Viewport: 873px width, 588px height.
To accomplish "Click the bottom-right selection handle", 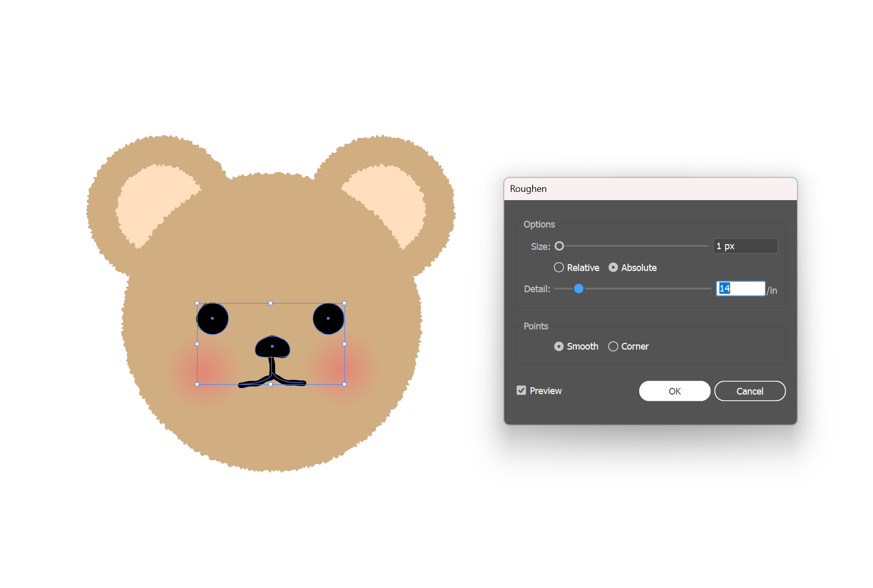I will (344, 384).
